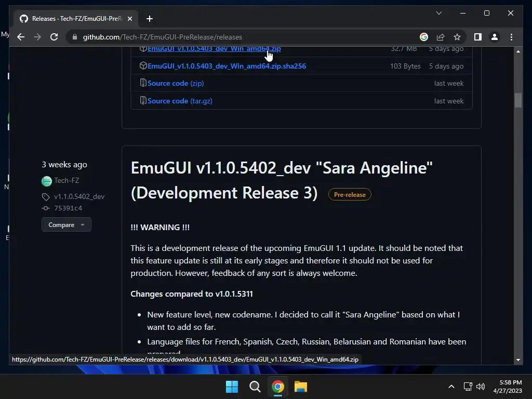This screenshot has height=399, width=532.
Task: Click page scrollbar down arrow
Action: [518, 360]
